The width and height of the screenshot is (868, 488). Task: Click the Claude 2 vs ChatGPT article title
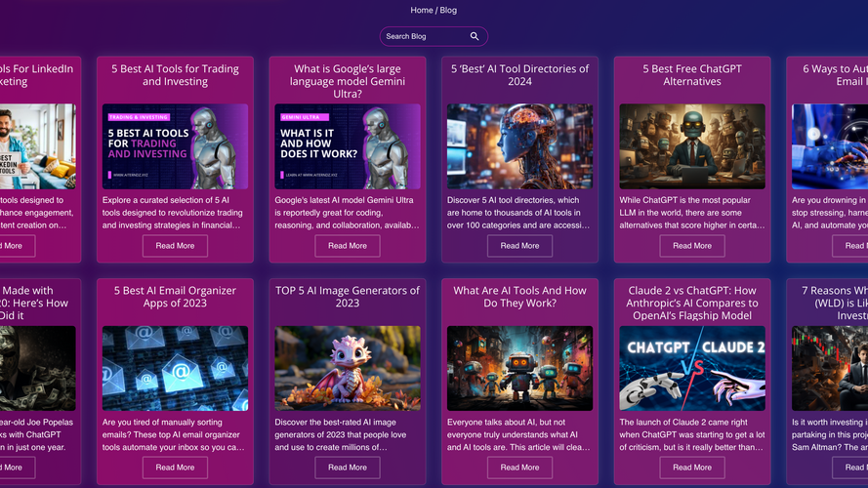coord(692,303)
